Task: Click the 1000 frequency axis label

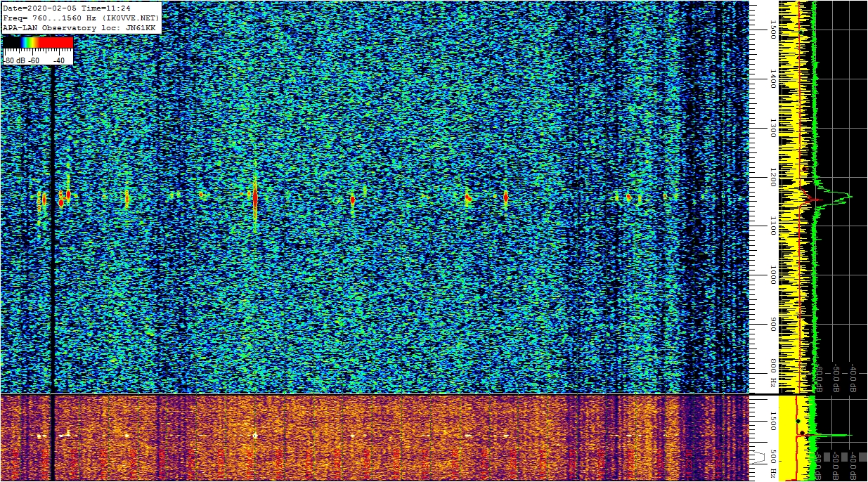Action: (773, 275)
